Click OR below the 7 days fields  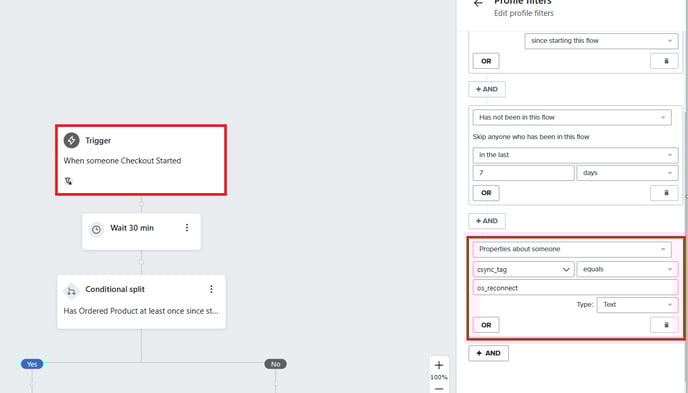pos(486,193)
